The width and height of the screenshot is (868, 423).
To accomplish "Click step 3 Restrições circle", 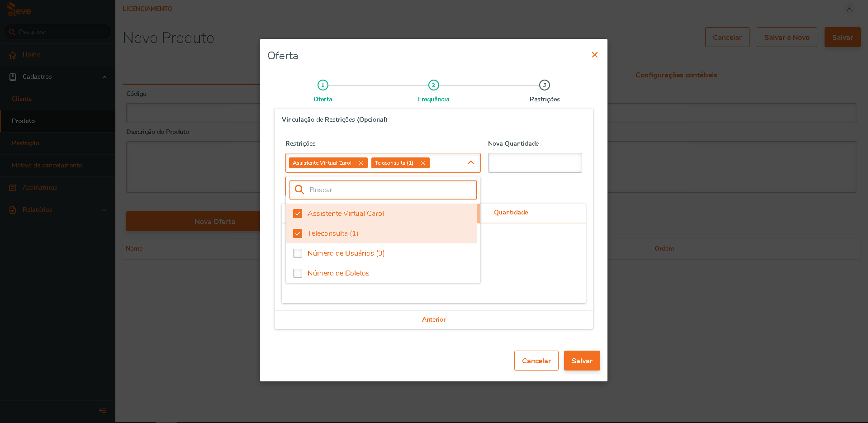I will tap(545, 85).
